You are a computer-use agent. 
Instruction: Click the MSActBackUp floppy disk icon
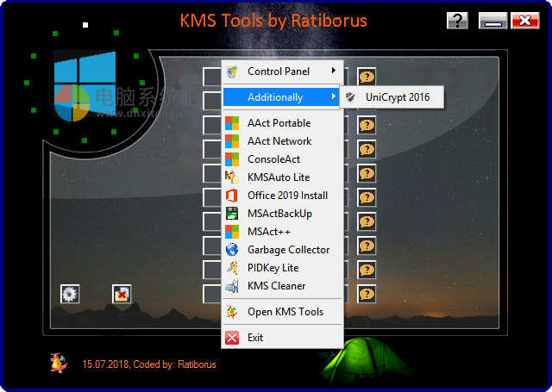pyautogui.click(x=232, y=214)
